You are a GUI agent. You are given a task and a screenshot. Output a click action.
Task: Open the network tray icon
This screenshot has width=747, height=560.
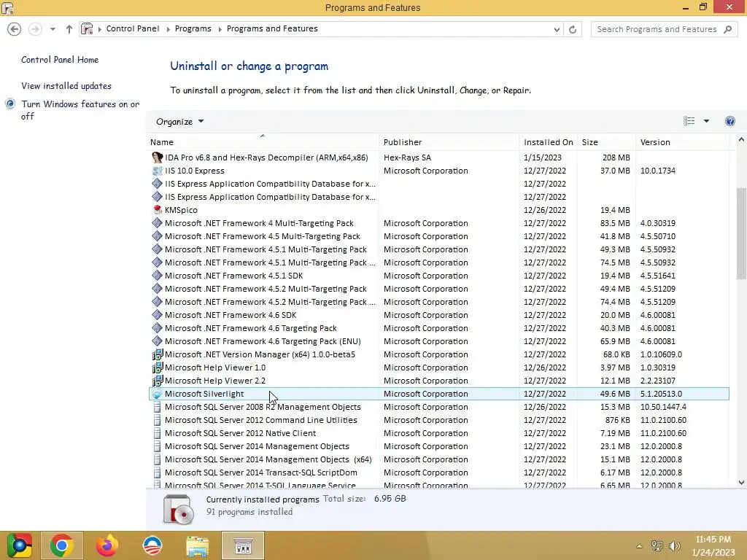point(657,546)
